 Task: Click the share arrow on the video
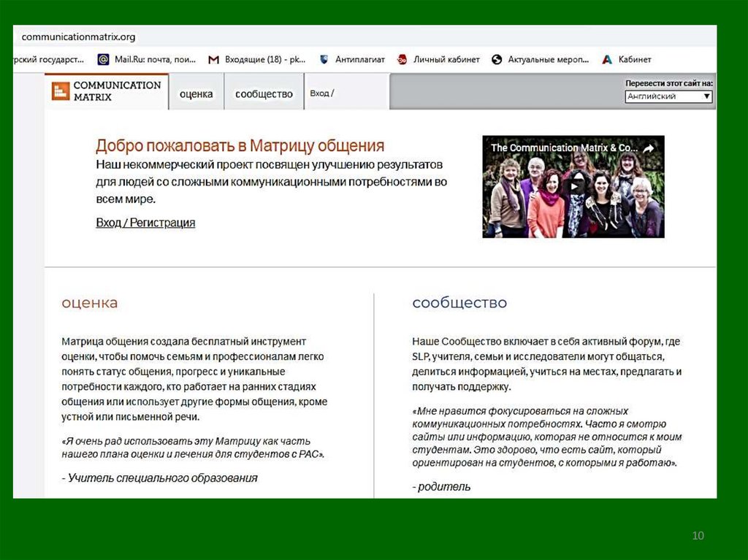coord(648,148)
